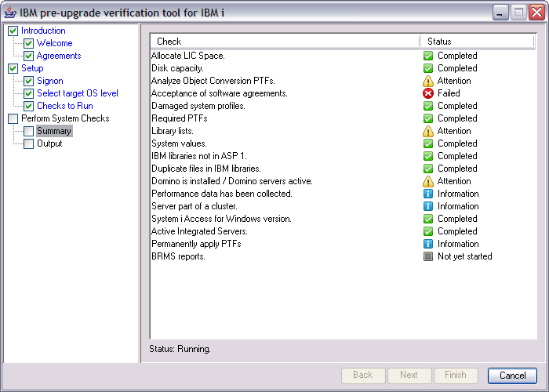Select the Disk capacity row text
This screenshot has width=549, height=392.
177,68
